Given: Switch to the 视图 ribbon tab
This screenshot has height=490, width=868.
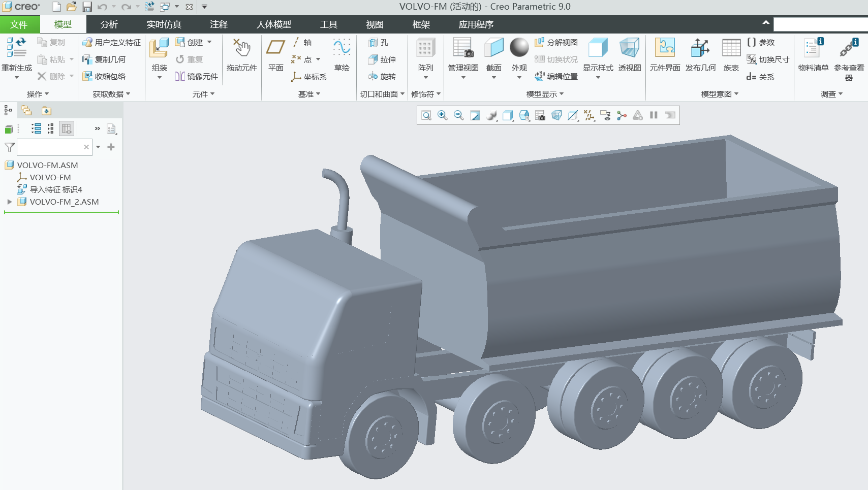Looking at the screenshot, I should point(375,24).
